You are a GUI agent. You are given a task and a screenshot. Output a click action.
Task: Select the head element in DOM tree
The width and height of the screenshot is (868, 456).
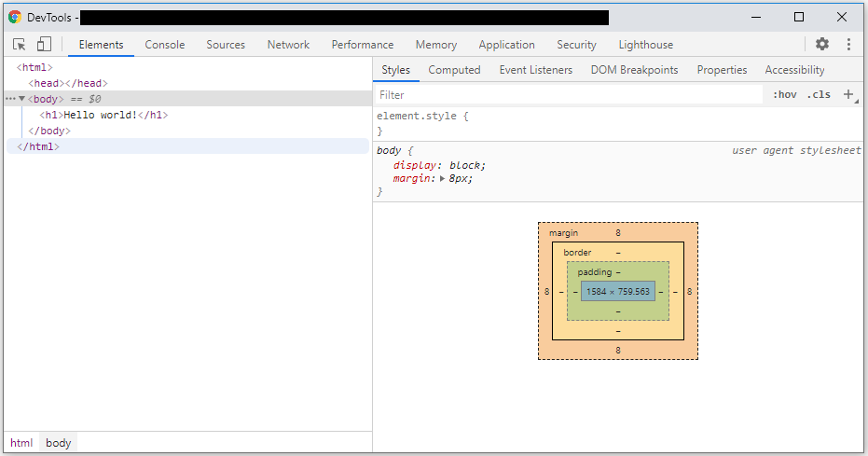coord(68,83)
